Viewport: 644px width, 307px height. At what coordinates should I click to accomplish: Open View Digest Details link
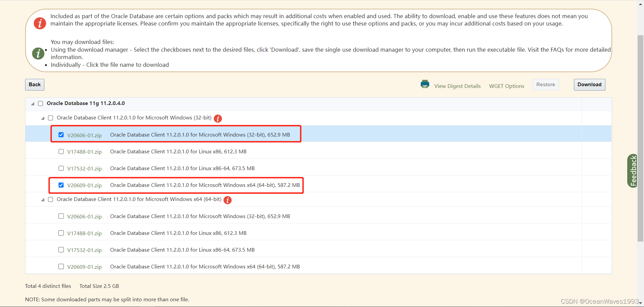pyautogui.click(x=457, y=86)
